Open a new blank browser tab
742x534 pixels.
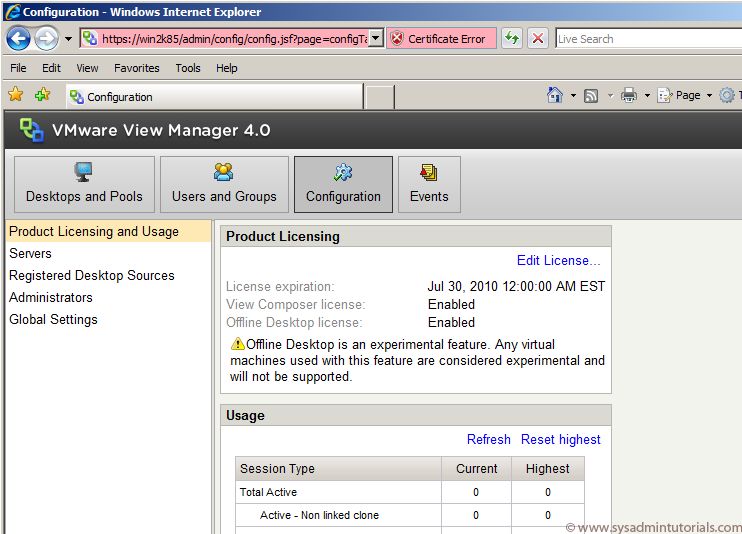tap(380, 97)
